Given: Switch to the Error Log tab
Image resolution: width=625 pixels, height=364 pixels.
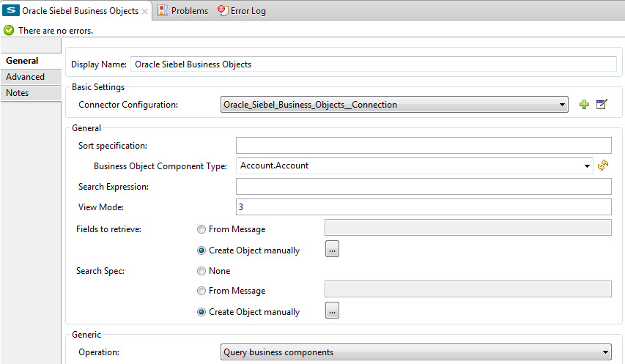Looking at the screenshot, I should point(248,11).
